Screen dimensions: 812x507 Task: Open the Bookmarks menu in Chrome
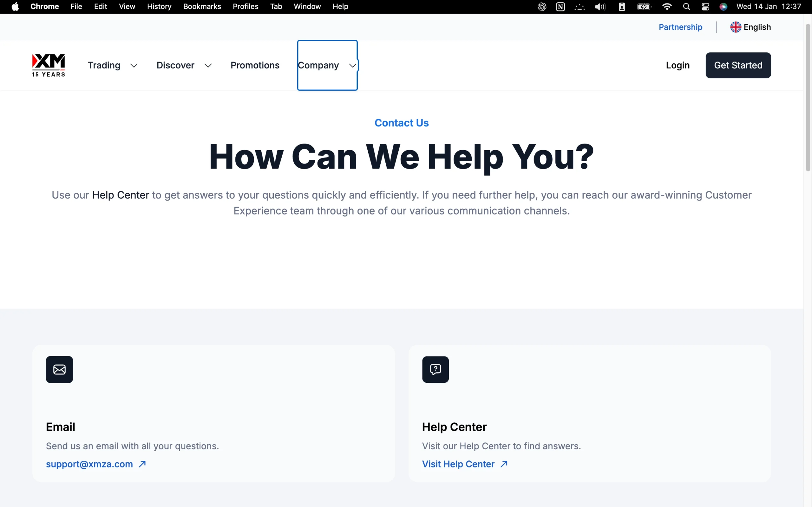click(202, 7)
